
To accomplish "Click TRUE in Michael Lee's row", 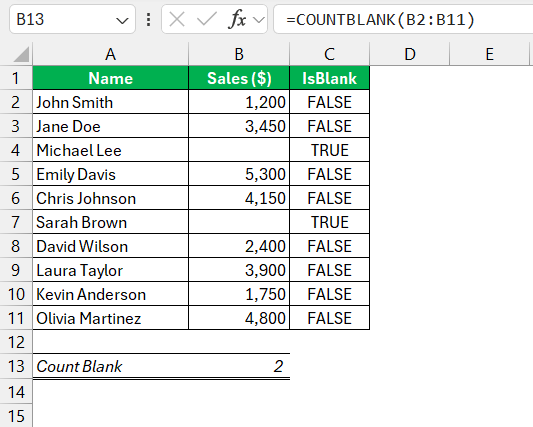I will click(329, 150).
